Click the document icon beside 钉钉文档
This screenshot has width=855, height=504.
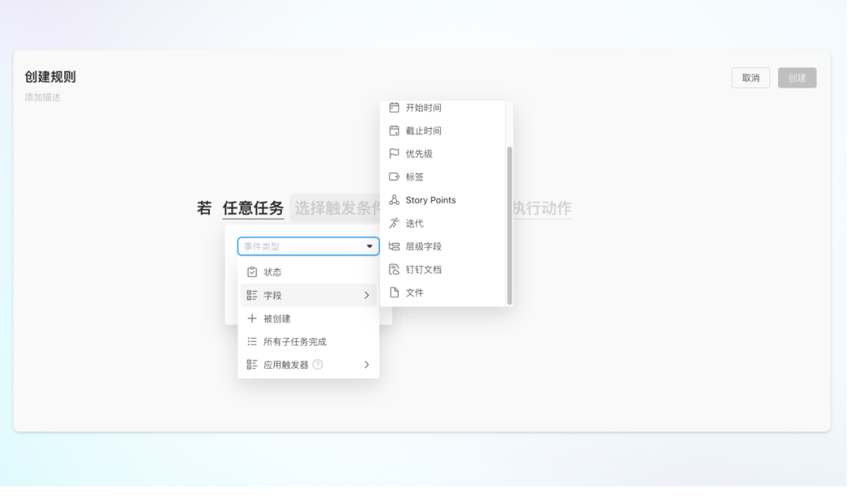pos(393,269)
